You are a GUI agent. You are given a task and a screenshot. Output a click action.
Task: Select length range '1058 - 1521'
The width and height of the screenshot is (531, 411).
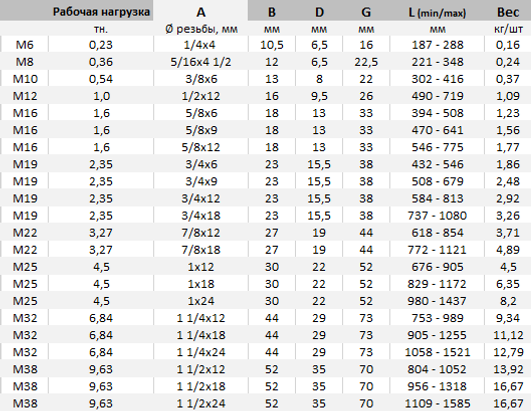click(437, 352)
